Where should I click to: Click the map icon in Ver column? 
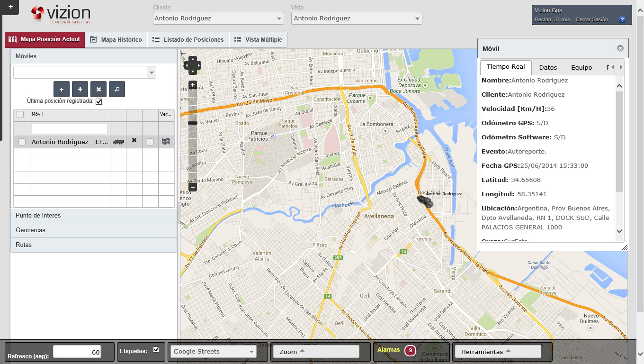point(166,141)
